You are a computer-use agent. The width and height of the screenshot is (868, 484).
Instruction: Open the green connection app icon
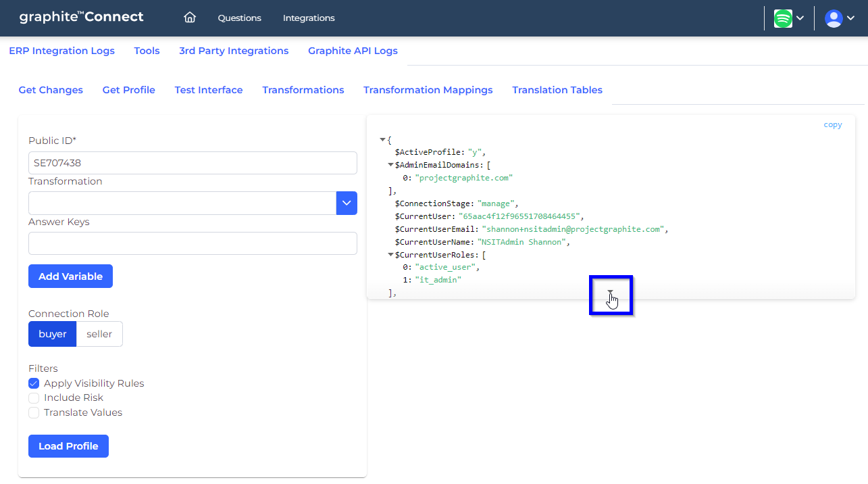pyautogui.click(x=784, y=18)
